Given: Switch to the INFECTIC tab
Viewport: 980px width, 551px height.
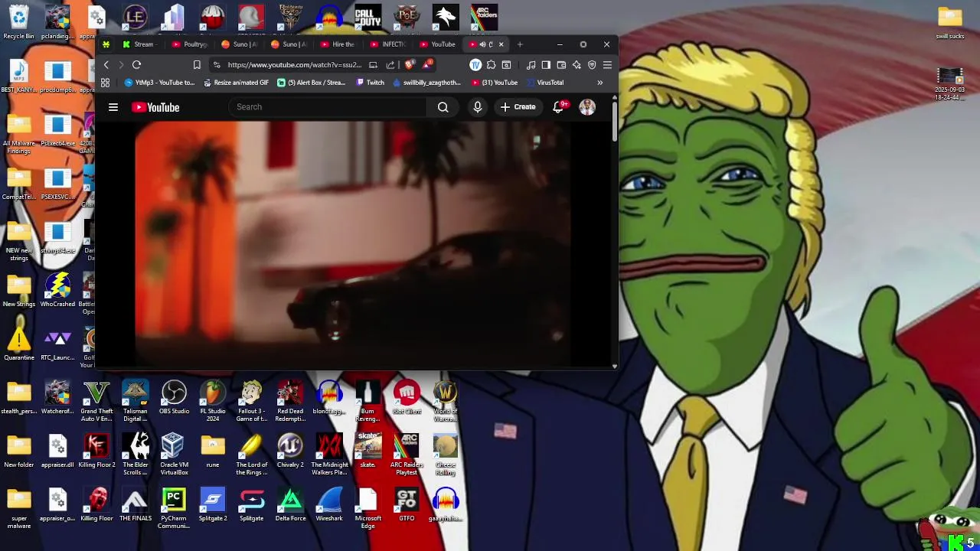Looking at the screenshot, I should click(x=387, y=44).
